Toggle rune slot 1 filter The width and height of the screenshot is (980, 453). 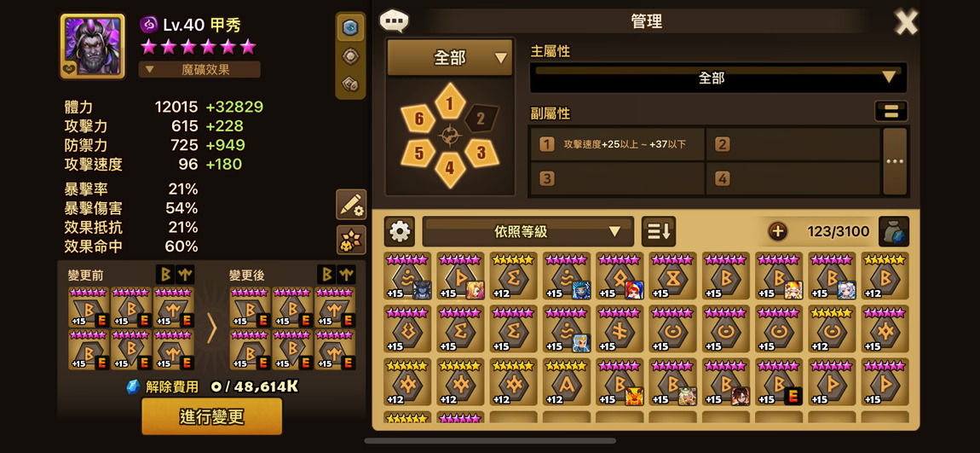tap(450, 101)
